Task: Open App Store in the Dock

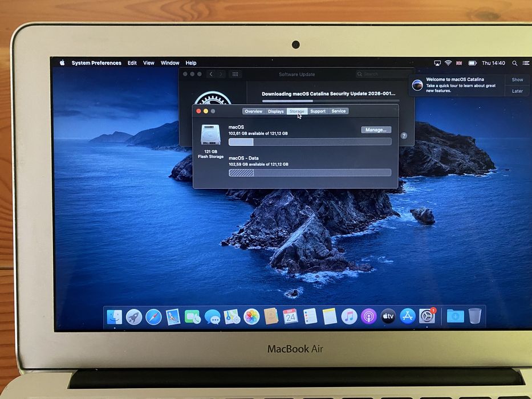Action: 408,316
